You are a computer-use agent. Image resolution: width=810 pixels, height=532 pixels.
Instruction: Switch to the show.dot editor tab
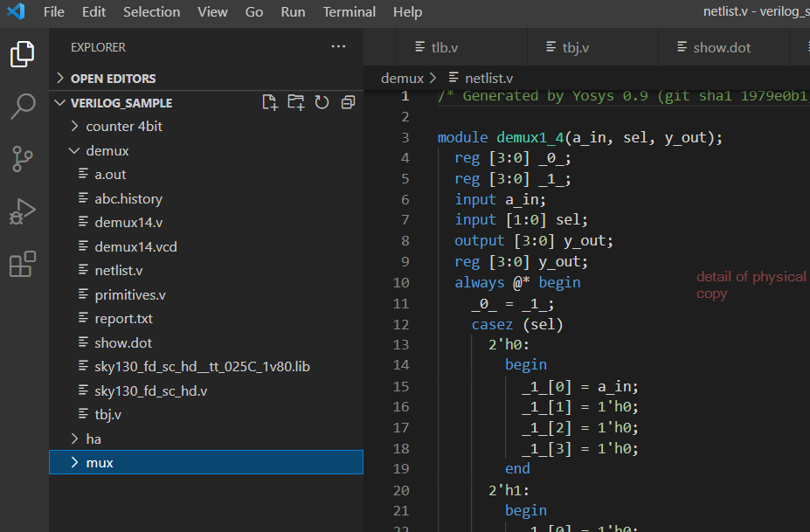pos(723,47)
